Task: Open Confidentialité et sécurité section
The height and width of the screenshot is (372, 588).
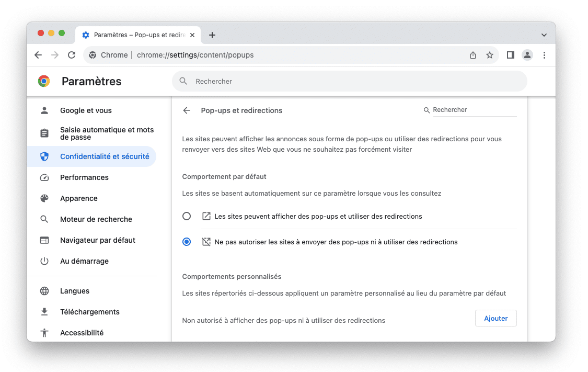Action: (x=104, y=156)
